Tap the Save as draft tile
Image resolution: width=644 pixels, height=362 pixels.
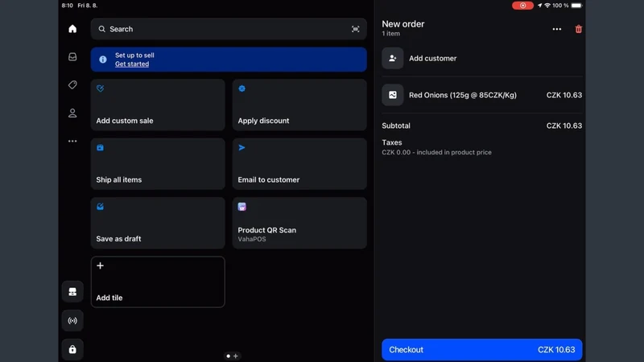(x=158, y=223)
